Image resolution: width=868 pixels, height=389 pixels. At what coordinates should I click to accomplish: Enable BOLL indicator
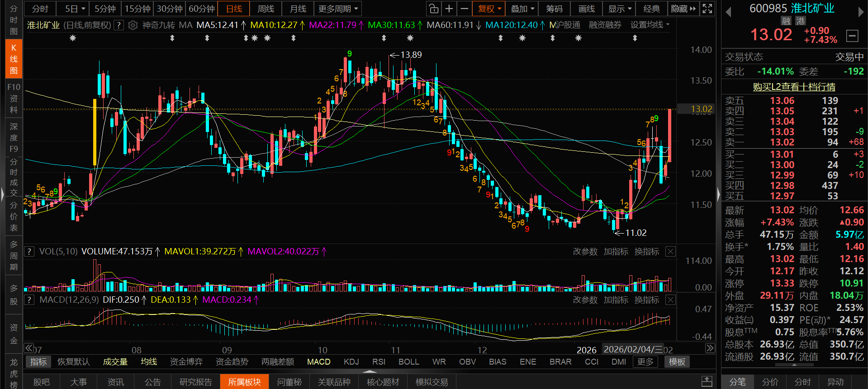click(x=408, y=362)
